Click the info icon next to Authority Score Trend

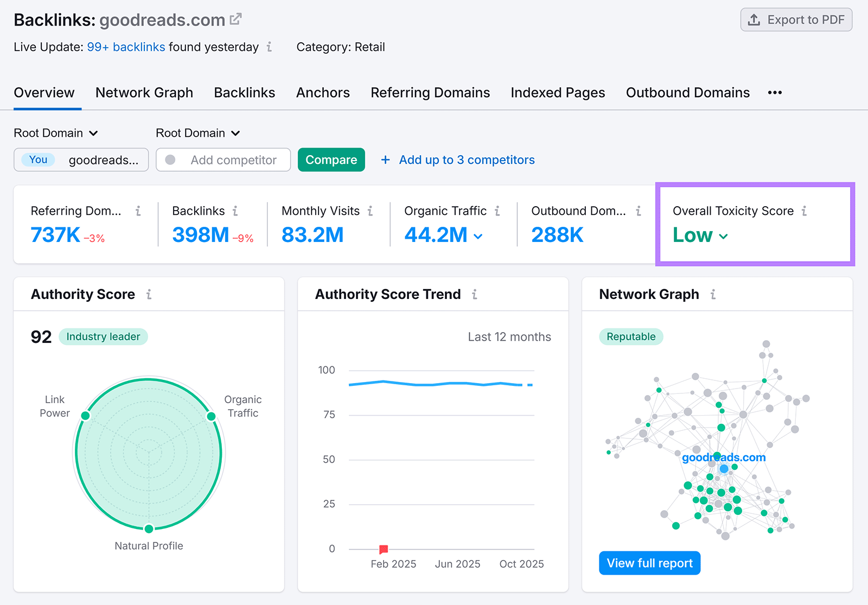[x=474, y=295]
